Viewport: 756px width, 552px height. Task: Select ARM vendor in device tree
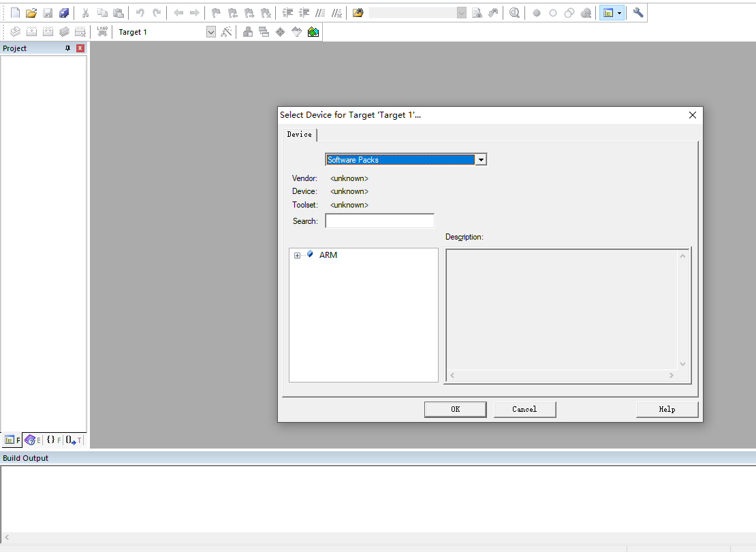[x=328, y=255]
